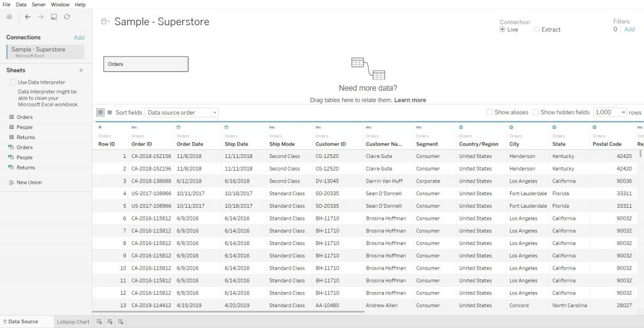Click the globe type icon above Country/Region
This screenshot has height=328, width=644.
point(461,127)
